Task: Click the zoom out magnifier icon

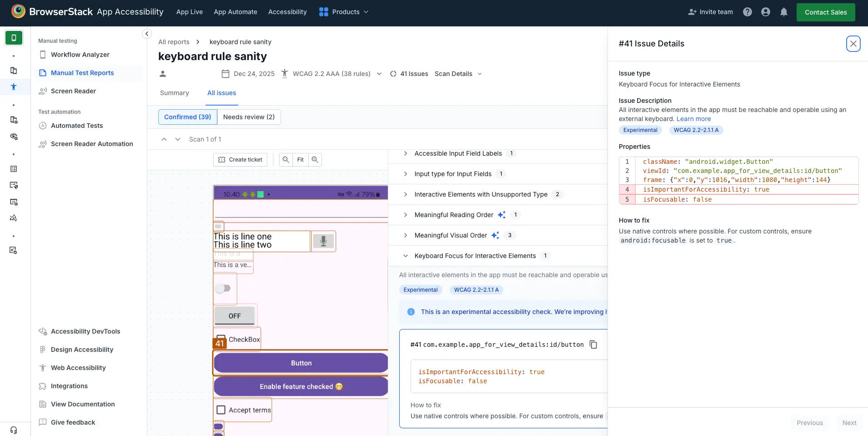Action: [286, 160]
